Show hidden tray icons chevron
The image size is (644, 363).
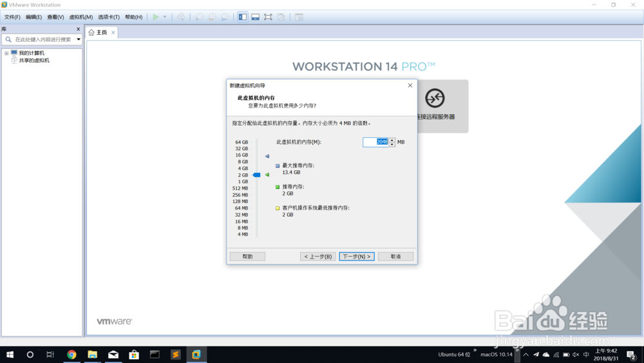point(526,355)
